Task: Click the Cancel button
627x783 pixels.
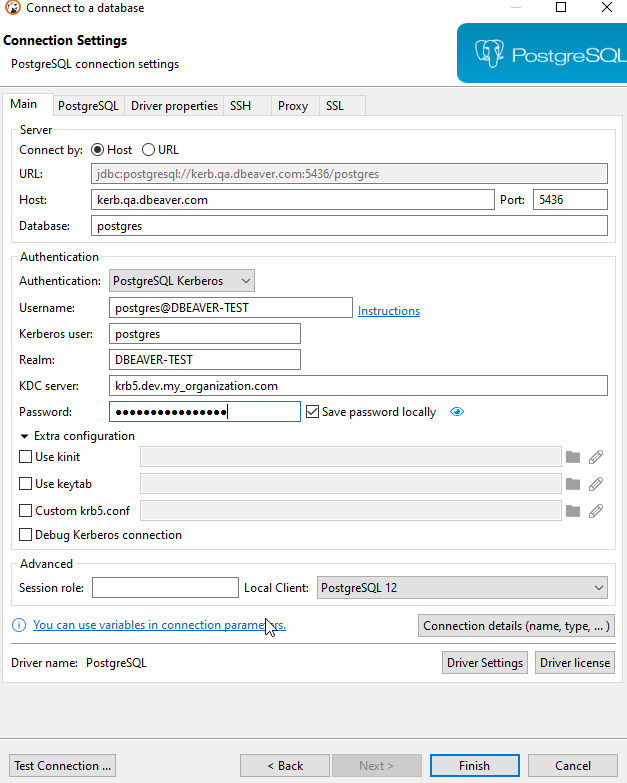Action: pyautogui.click(x=573, y=766)
